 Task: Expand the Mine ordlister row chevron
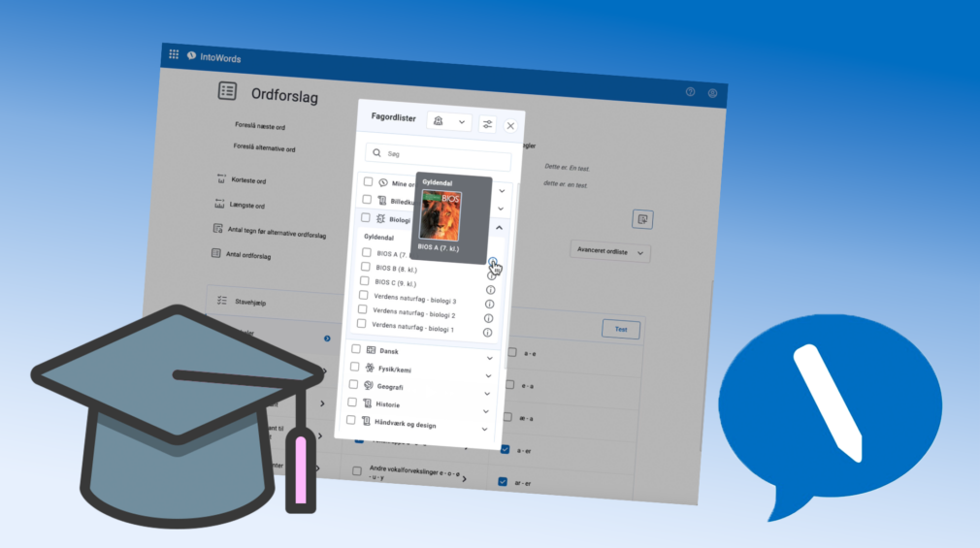(x=502, y=191)
